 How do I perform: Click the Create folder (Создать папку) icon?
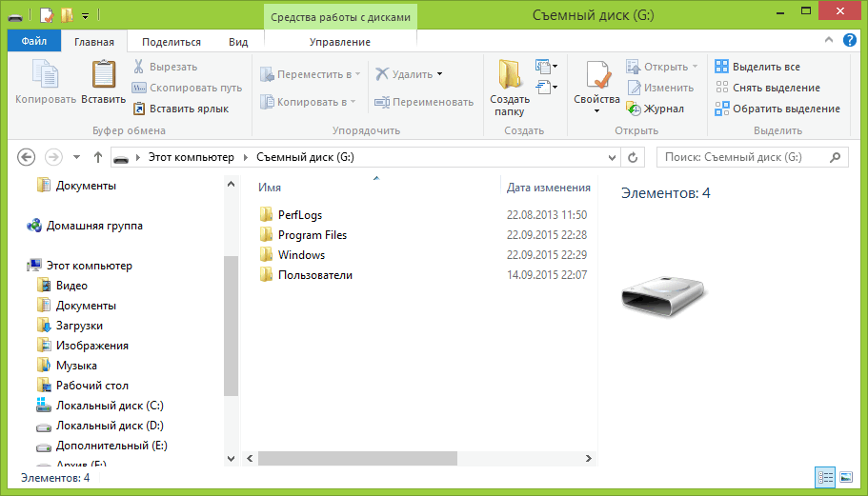(x=510, y=76)
